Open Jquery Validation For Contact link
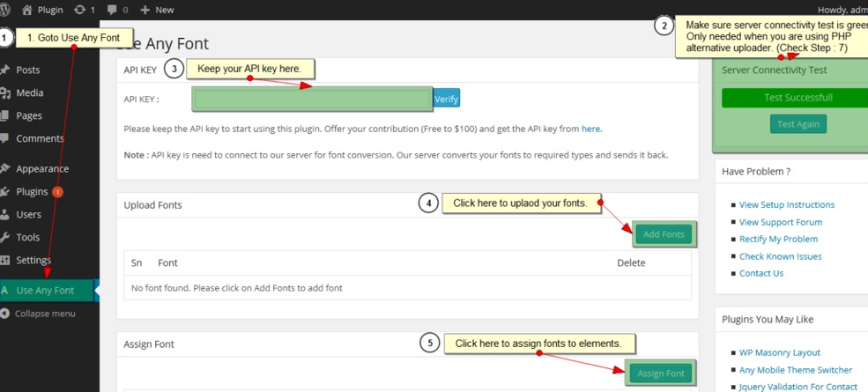Screen dimensions: 868x392 (798, 387)
